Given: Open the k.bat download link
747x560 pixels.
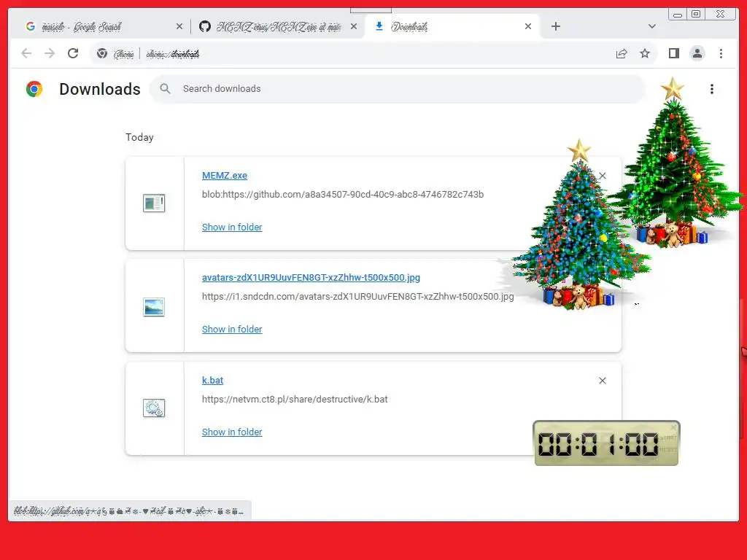Looking at the screenshot, I should 212,380.
